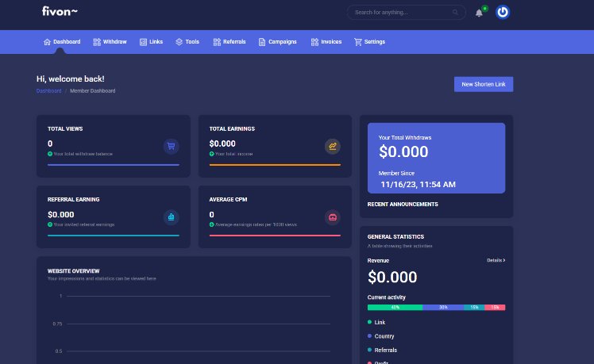The width and height of the screenshot is (594, 364).
Task: Expand the Tools menu
Action: point(187,42)
